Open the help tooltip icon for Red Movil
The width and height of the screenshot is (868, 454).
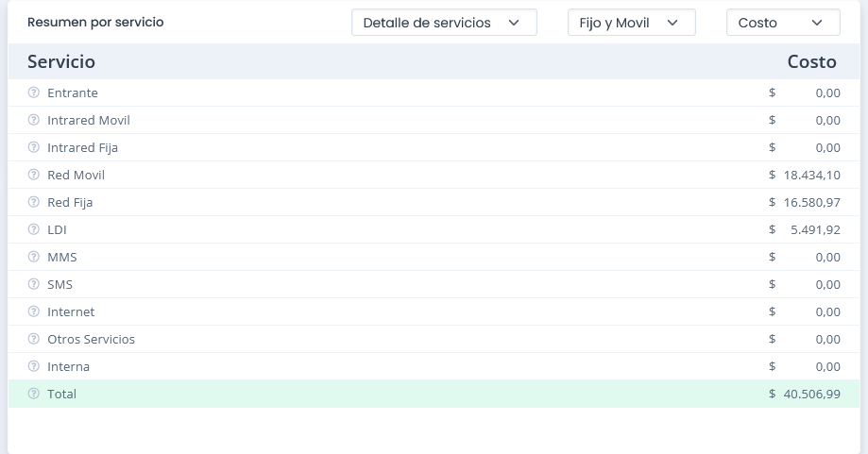pos(34,175)
